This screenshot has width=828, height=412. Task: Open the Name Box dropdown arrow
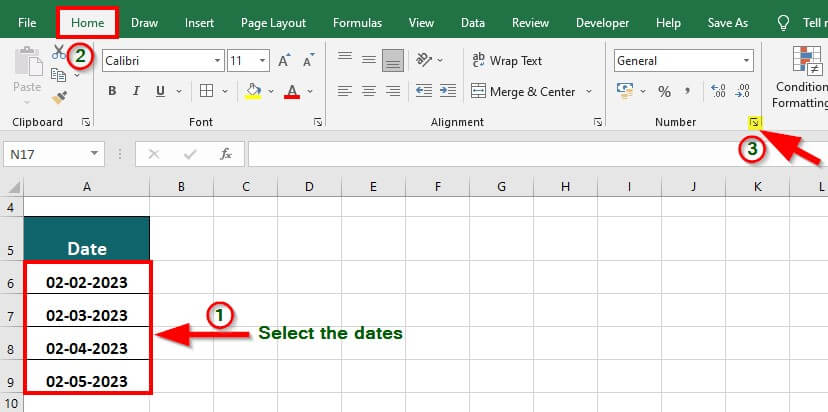point(95,154)
